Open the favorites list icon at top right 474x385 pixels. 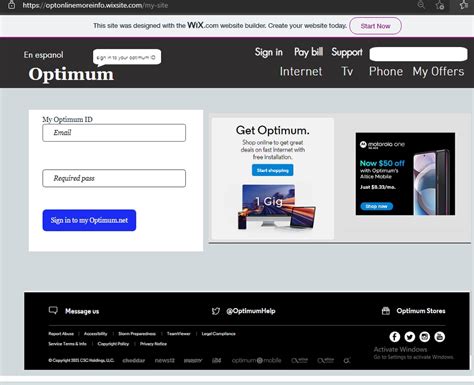(464, 5)
